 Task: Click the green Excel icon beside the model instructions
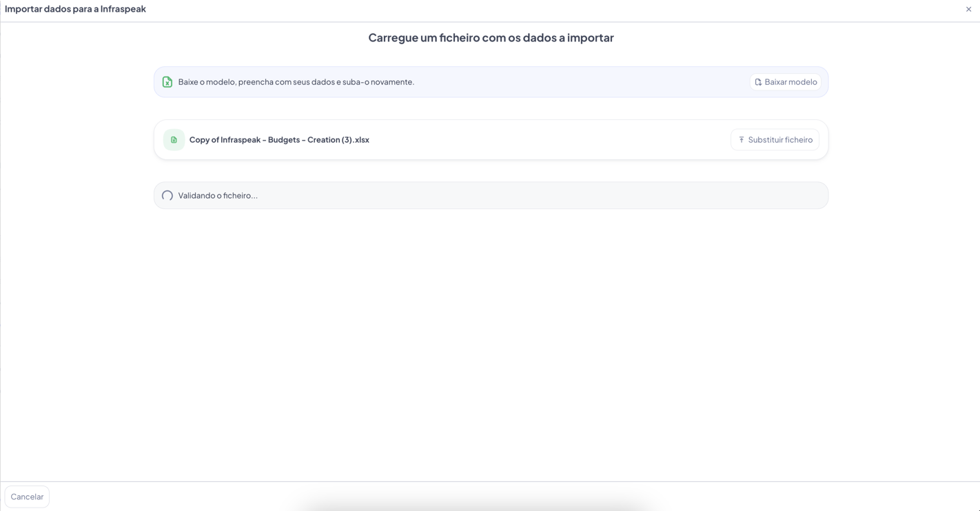[x=167, y=82]
